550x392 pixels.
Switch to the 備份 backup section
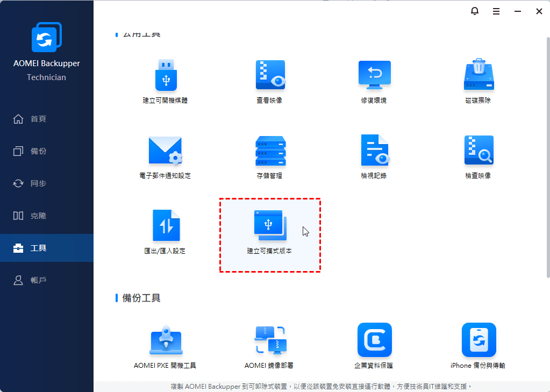tap(47, 151)
